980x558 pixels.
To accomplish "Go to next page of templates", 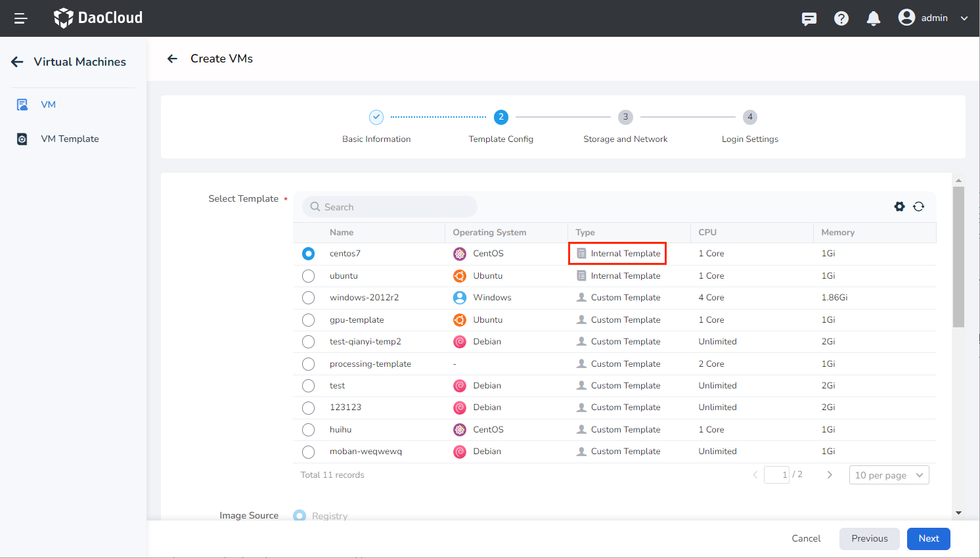I will (x=830, y=475).
